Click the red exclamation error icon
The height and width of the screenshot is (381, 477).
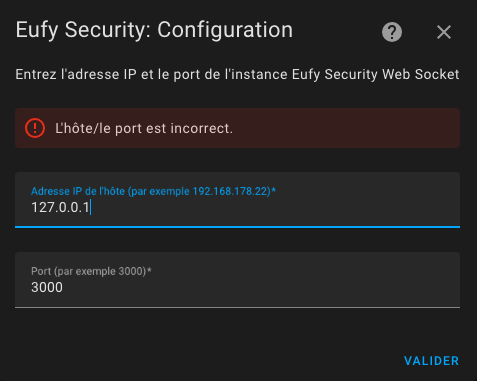35,128
